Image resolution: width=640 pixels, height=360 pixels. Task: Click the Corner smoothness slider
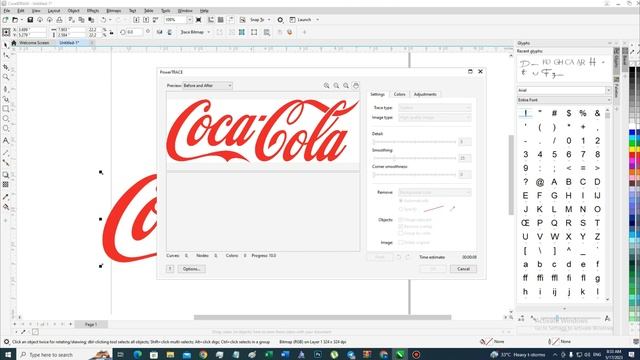(414, 175)
